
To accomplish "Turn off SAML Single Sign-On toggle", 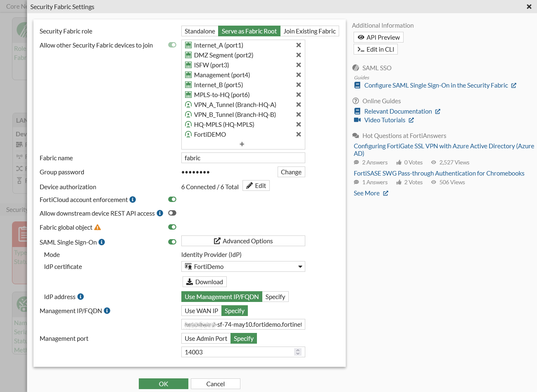I will tap(172, 242).
